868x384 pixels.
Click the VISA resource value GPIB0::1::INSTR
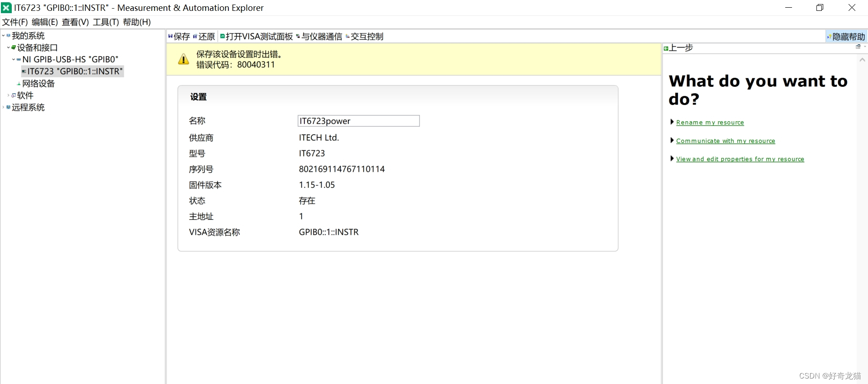pyautogui.click(x=328, y=232)
